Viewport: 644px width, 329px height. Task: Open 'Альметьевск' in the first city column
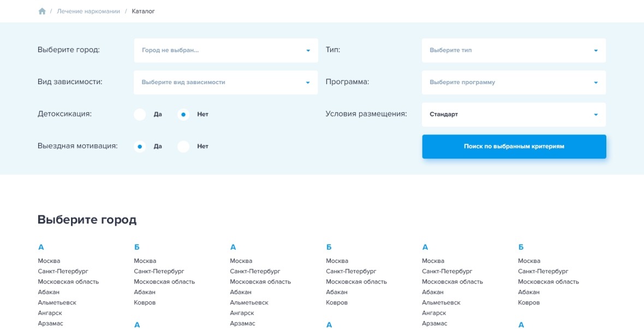pyautogui.click(x=57, y=303)
